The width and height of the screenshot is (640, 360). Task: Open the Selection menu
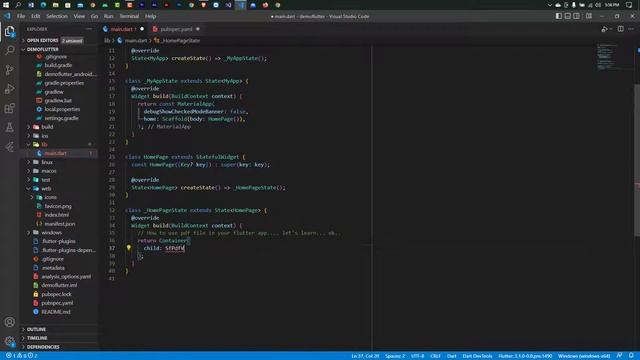[57, 16]
